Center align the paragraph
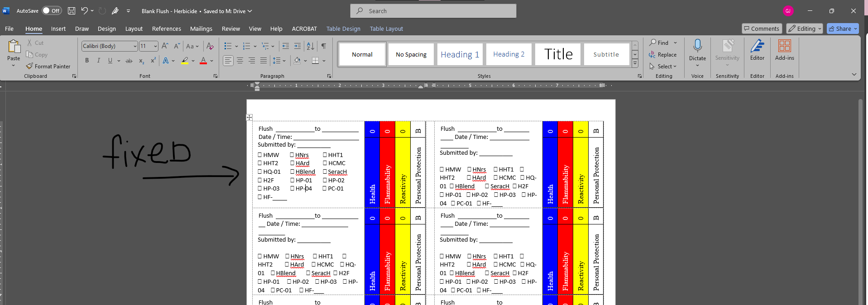This screenshot has width=868, height=305. (x=240, y=60)
